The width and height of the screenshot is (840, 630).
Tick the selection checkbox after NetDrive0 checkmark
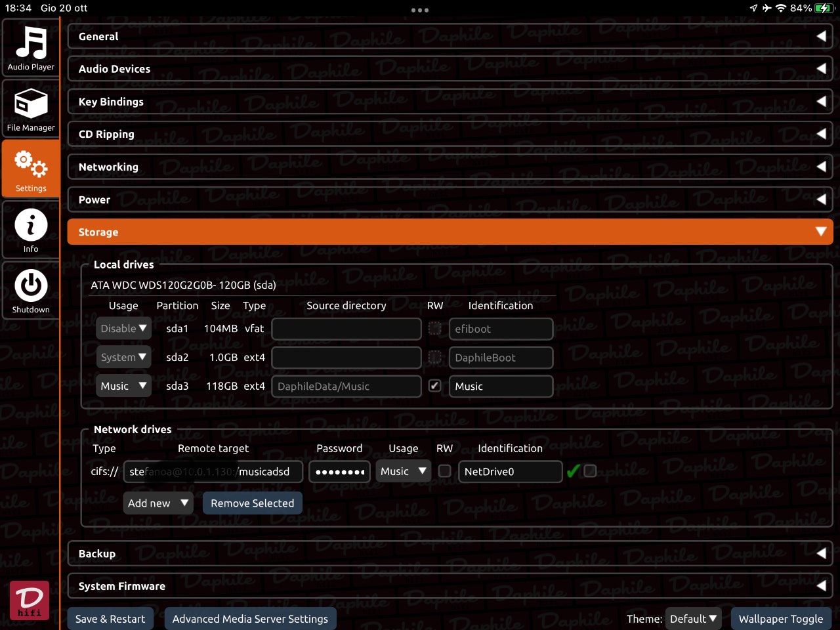coord(590,471)
